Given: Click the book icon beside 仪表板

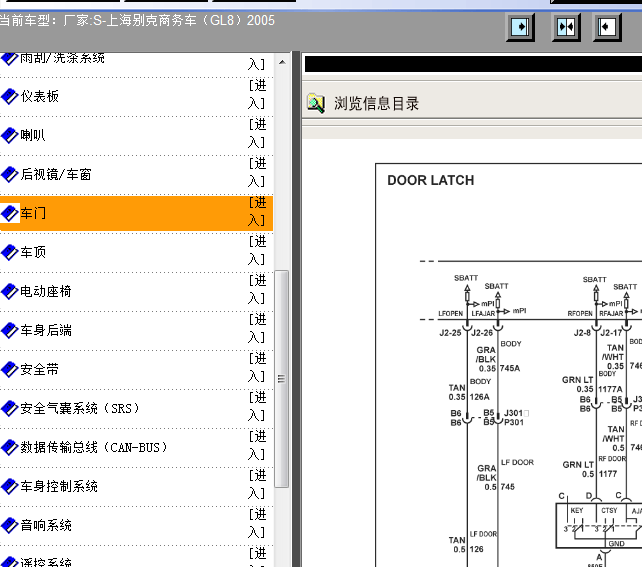Looking at the screenshot, I should (x=10, y=97).
